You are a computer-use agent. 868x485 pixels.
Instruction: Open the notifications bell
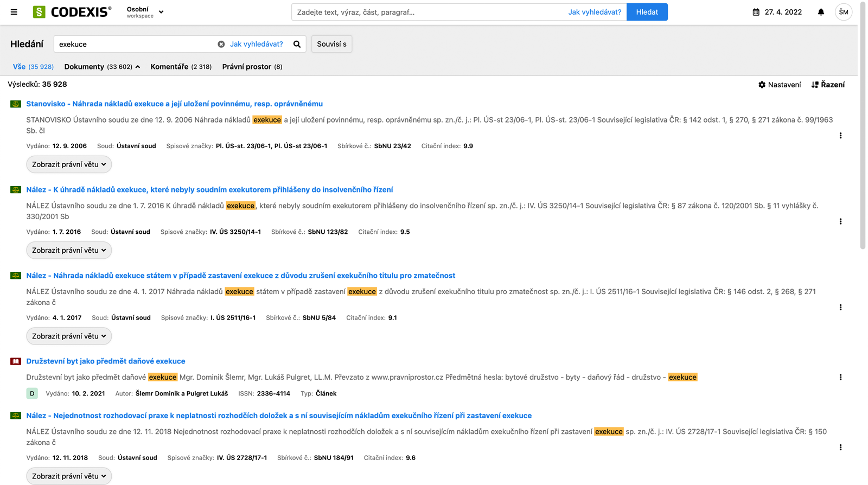click(821, 12)
